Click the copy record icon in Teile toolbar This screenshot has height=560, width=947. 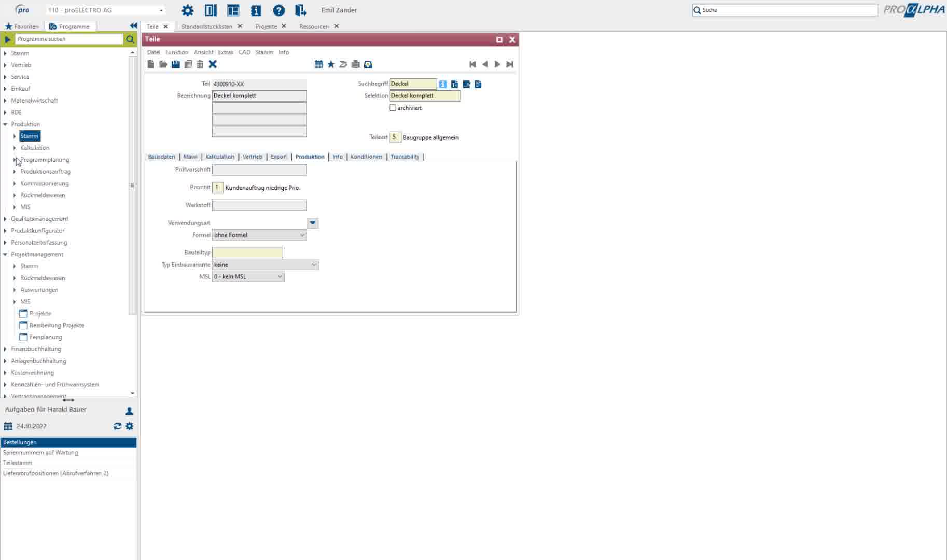pos(188,64)
